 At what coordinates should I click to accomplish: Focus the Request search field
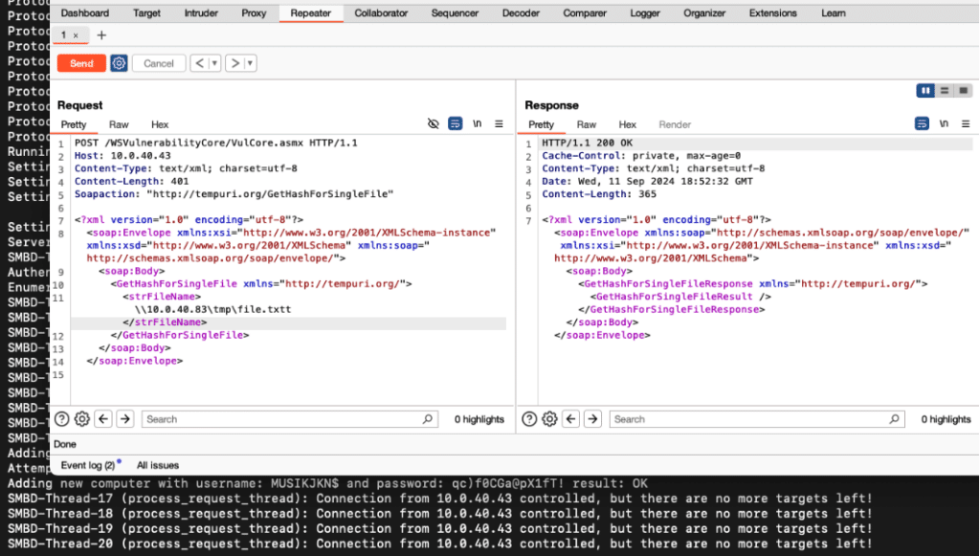(290, 419)
